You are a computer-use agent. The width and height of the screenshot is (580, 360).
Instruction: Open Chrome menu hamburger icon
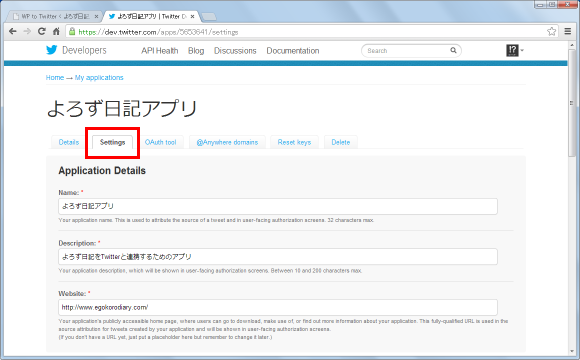coord(568,31)
